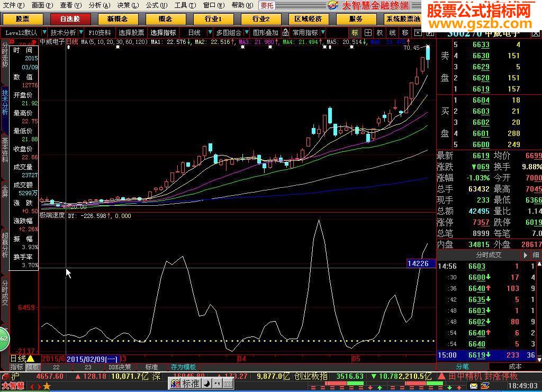Select the 指标 bottom tab
542x392 pixels.
tap(16, 367)
